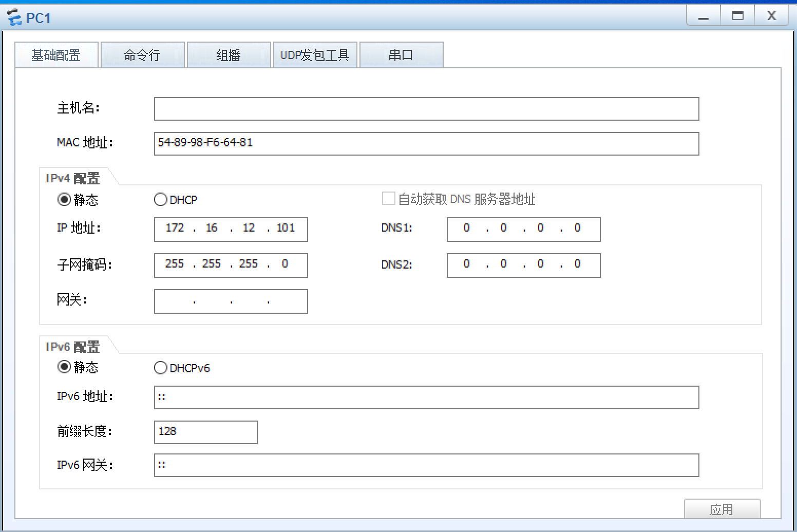This screenshot has height=532, width=797.
Task: Click the IP 地址 field showing 172.16.12.101
Action: [x=230, y=230]
